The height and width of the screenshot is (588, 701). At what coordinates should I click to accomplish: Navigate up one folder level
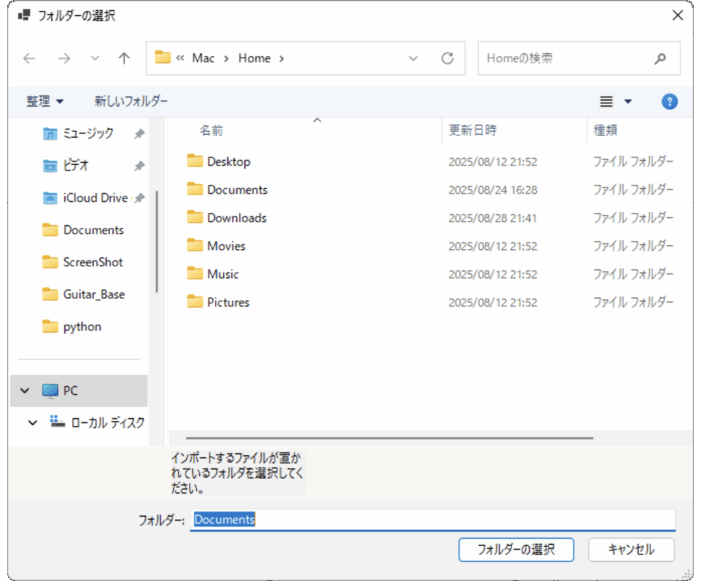tap(123, 58)
